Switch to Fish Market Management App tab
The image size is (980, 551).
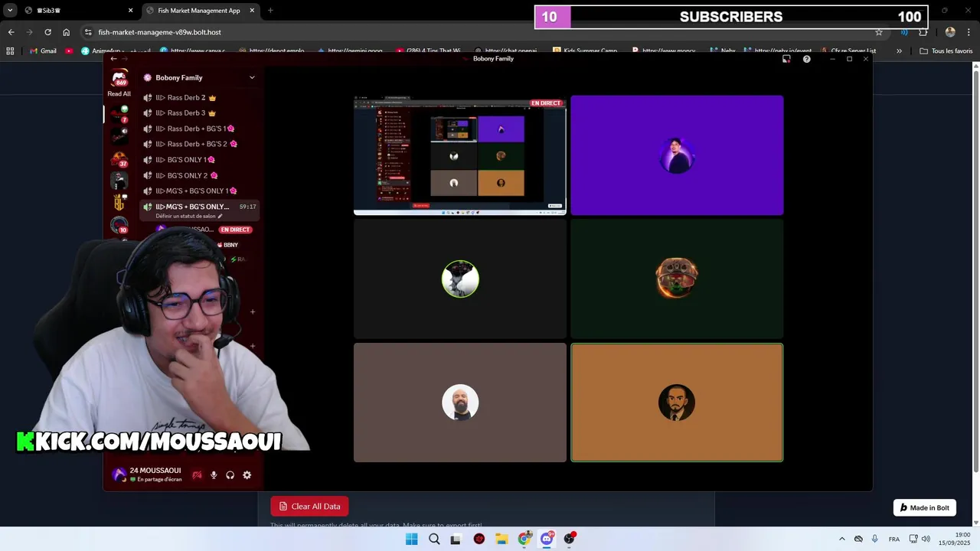click(x=201, y=11)
